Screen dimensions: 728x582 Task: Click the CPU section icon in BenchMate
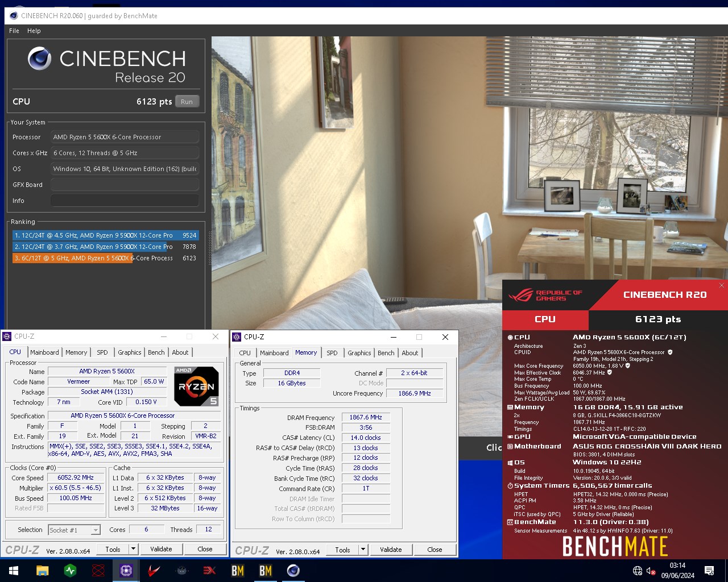pos(510,337)
